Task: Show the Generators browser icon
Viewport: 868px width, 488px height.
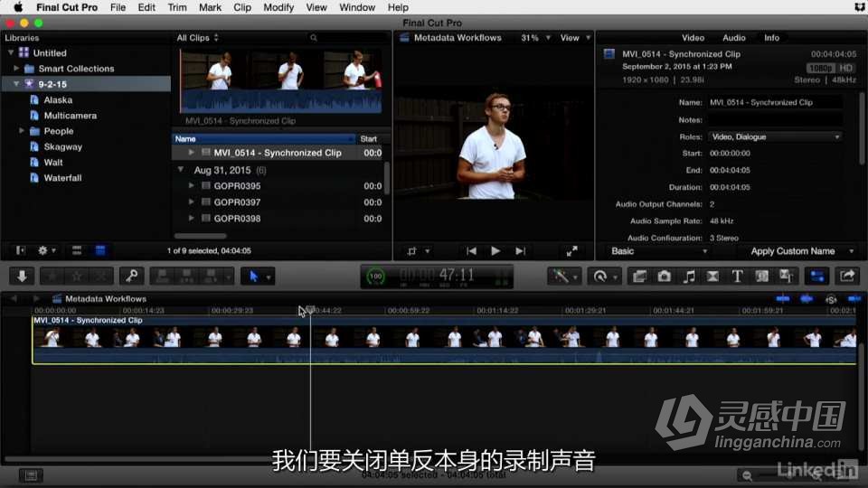Action: (x=761, y=277)
